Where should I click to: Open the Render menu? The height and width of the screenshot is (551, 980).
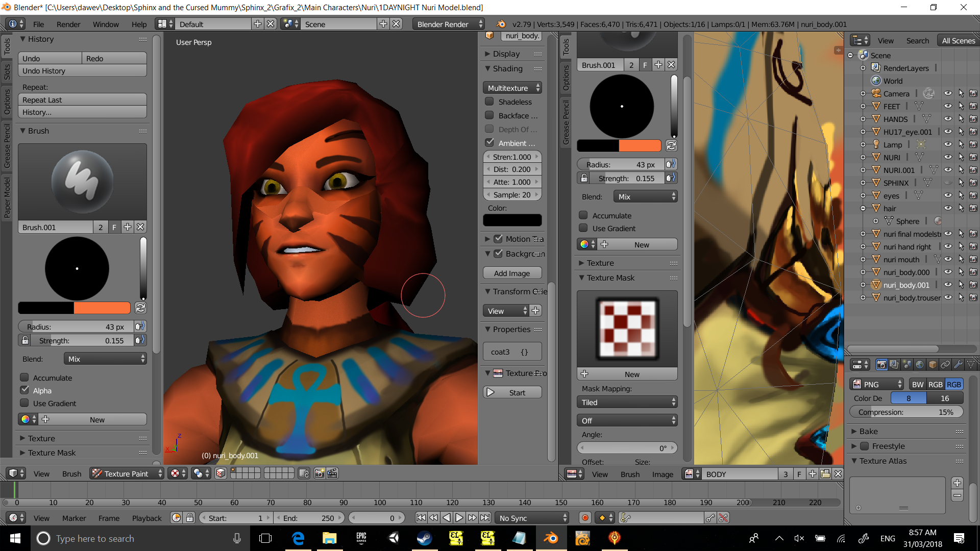coord(68,24)
